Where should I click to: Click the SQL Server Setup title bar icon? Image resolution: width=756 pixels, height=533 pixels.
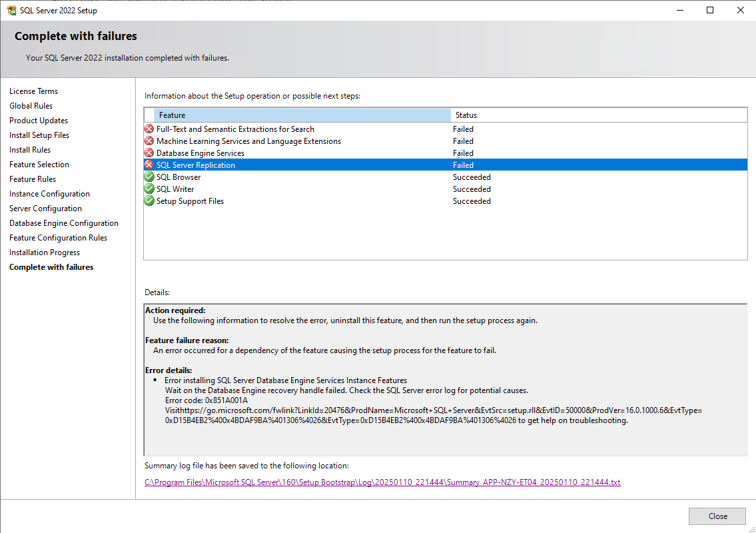click(11, 10)
